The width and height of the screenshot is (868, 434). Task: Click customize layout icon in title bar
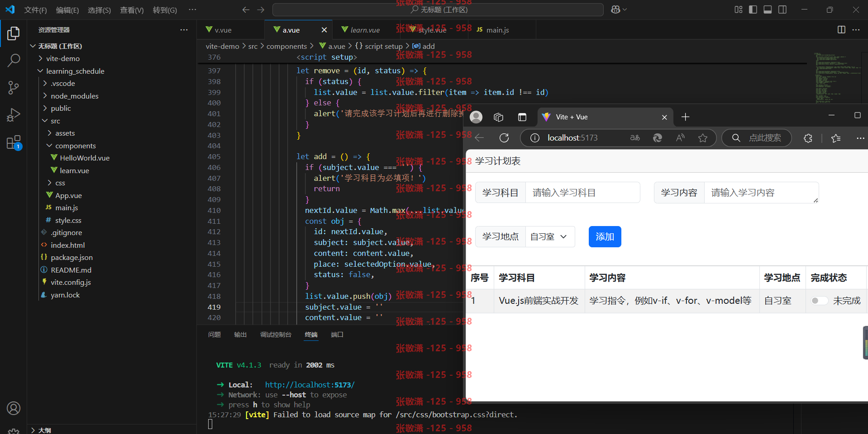(x=739, y=9)
